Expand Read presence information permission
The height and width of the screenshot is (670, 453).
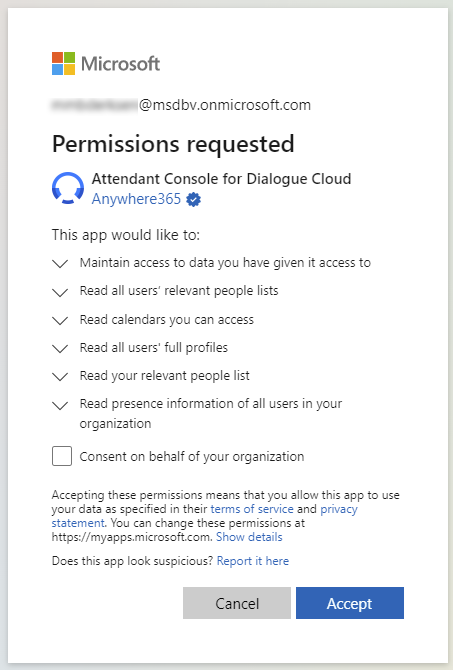(60, 405)
